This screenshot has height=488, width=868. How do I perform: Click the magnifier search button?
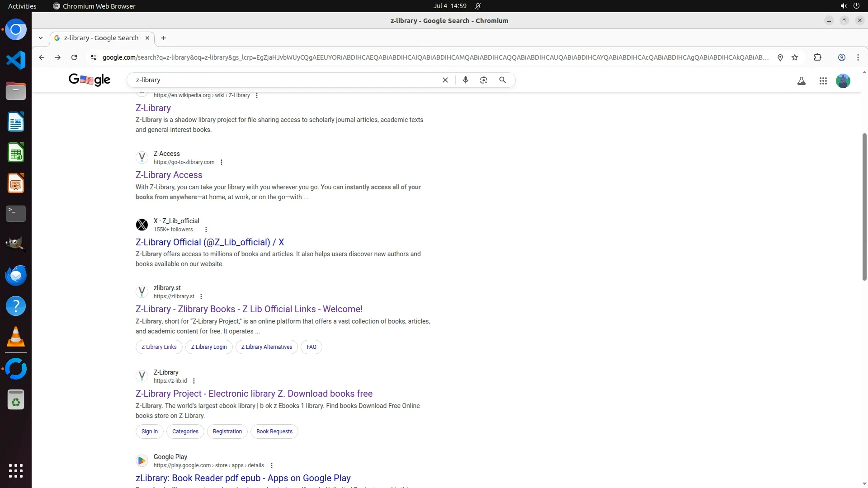502,80
